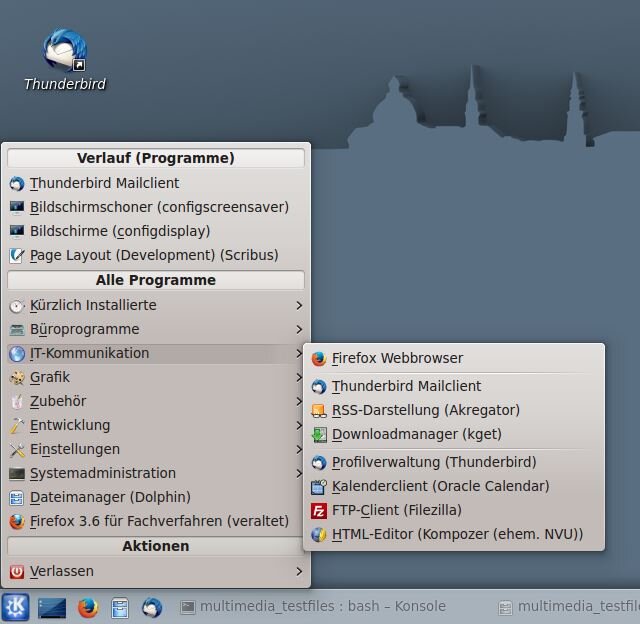The image size is (640, 624).
Task: Expand Büroprogramme submenu arrow
Action: click(299, 330)
